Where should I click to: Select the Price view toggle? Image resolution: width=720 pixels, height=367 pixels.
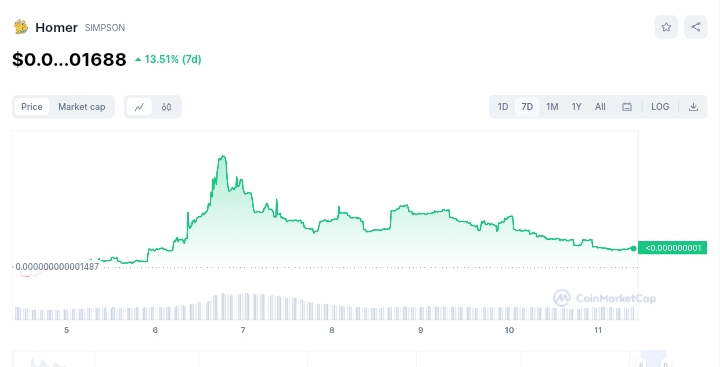tap(32, 107)
